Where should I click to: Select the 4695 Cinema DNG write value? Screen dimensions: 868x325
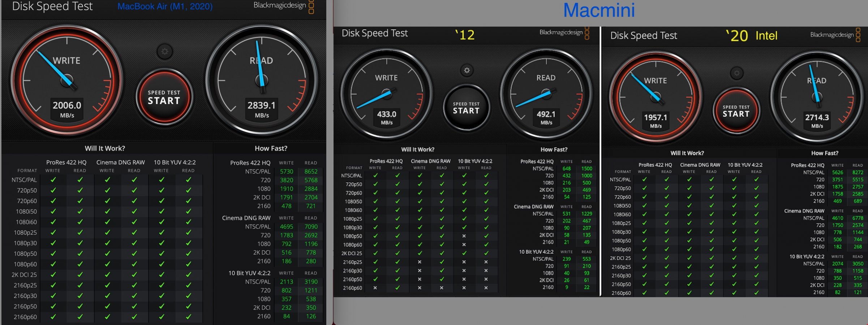(x=287, y=227)
